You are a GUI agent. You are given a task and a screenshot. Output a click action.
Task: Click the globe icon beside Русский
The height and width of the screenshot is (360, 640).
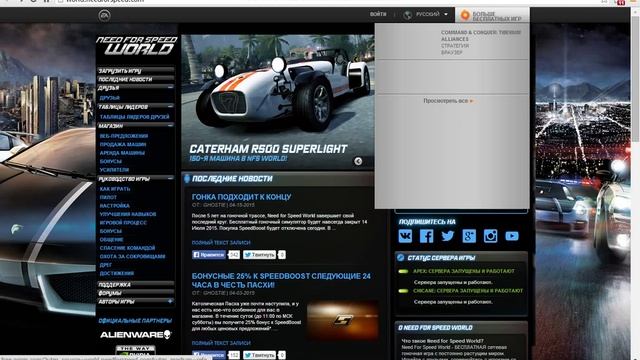coord(407,15)
